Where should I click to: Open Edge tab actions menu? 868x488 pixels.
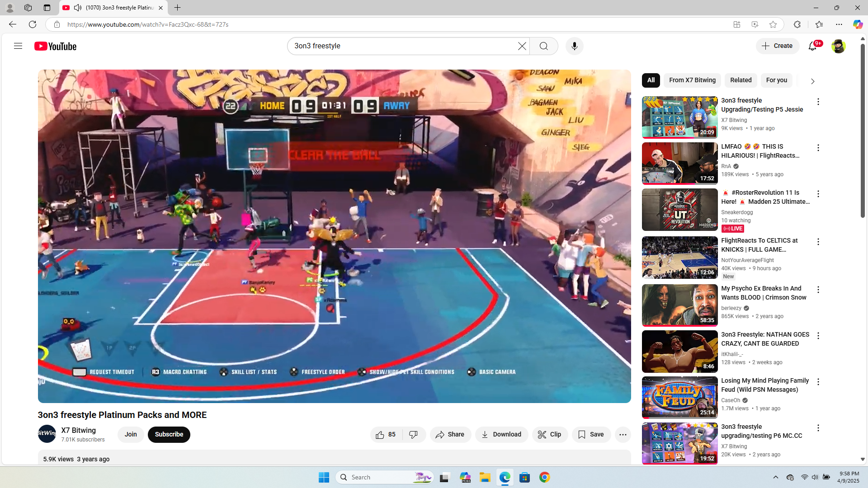tap(47, 8)
